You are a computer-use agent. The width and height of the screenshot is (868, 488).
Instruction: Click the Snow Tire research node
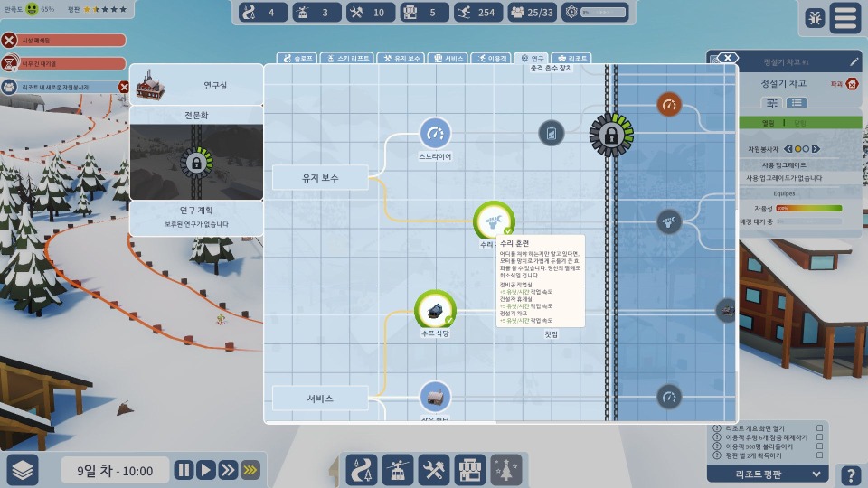coord(435,134)
